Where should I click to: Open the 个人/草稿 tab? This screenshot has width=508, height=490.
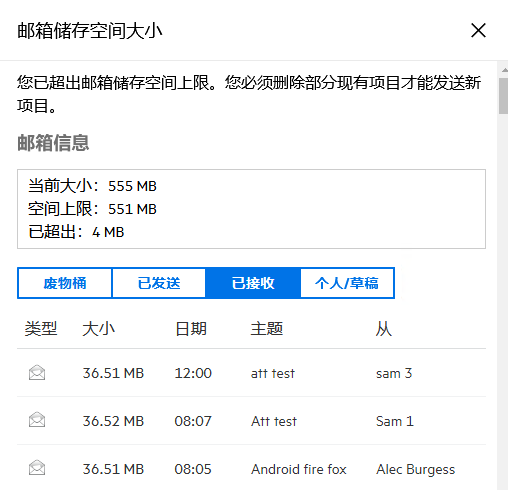347,283
